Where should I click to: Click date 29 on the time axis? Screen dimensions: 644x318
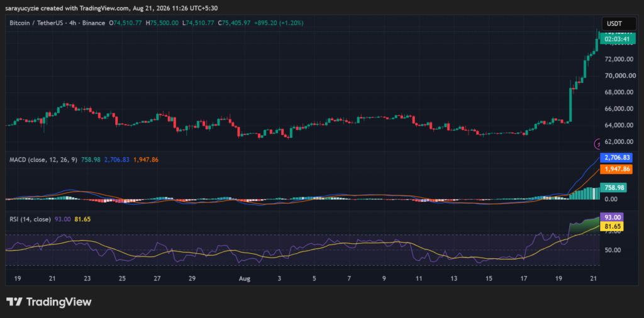[x=192, y=278]
